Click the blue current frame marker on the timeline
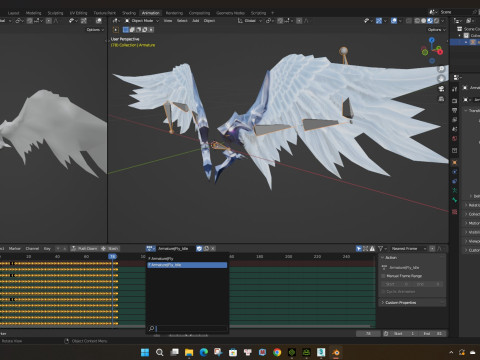Viewport: 480px width, 360px height. tap(113, 256)
